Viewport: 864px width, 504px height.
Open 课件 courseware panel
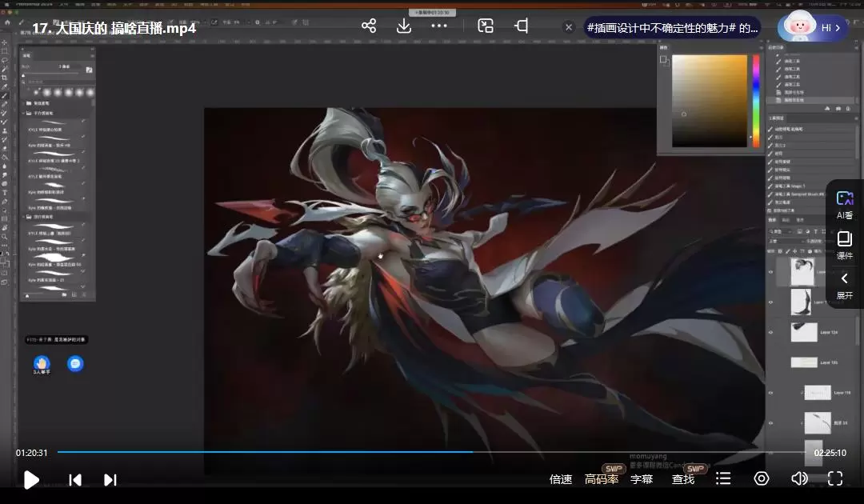click(x=844, y=245)
